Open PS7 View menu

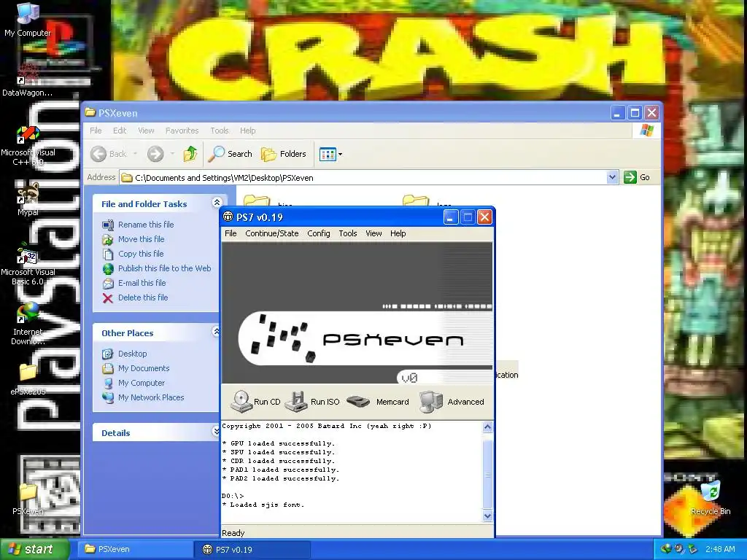click(373, 233)
